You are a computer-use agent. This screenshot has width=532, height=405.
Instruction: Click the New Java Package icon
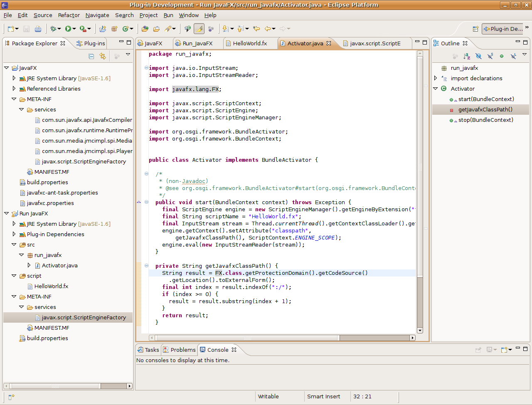click(114, 29)
